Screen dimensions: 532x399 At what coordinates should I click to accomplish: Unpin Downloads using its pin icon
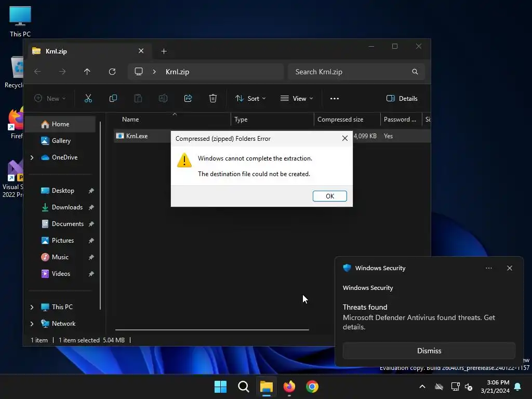pos(91,207)
